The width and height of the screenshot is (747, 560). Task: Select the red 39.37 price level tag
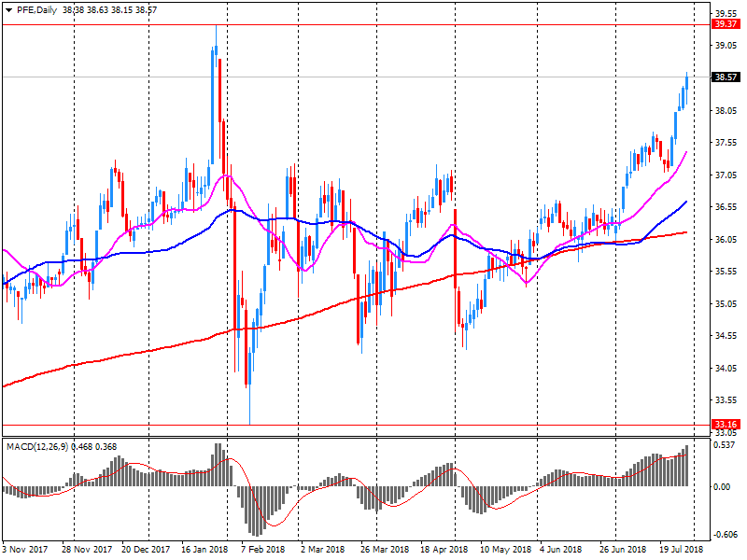[x=726, y=24]
